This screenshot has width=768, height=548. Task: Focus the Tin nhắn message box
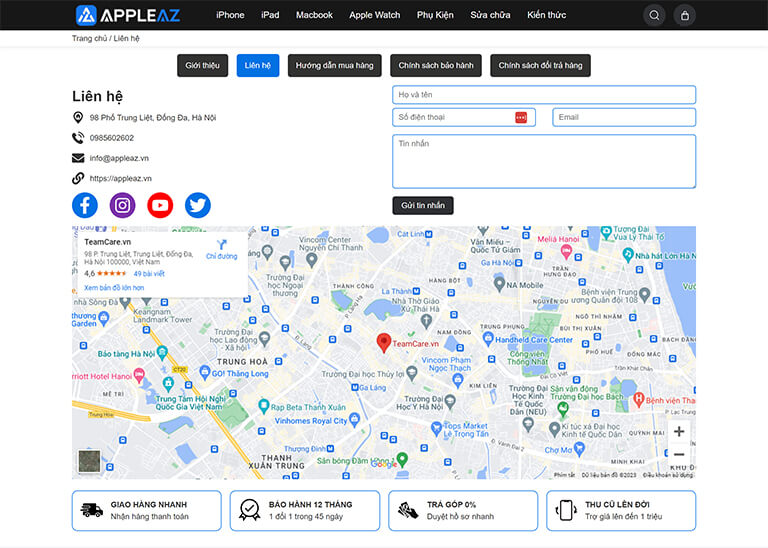(544, 161)
